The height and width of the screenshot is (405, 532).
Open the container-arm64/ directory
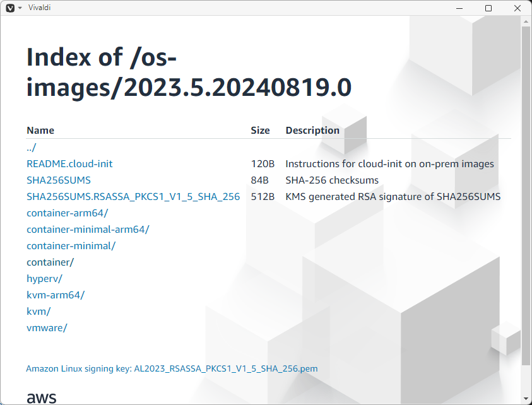68,213
